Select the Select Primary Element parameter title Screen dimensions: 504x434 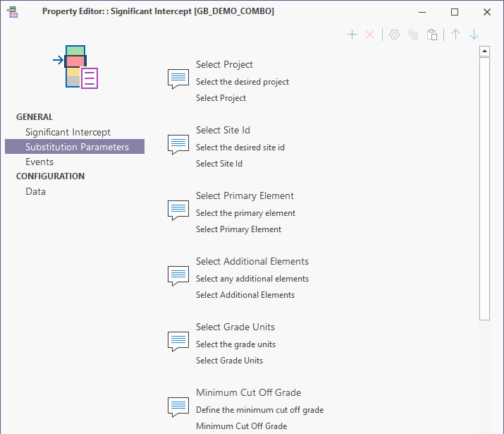pos(245,196)
